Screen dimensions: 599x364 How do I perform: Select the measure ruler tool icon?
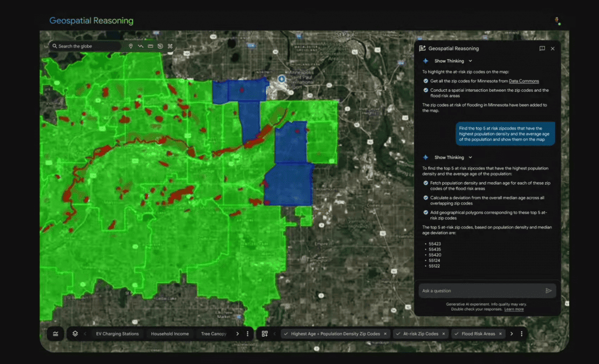[x=150, y=46]
